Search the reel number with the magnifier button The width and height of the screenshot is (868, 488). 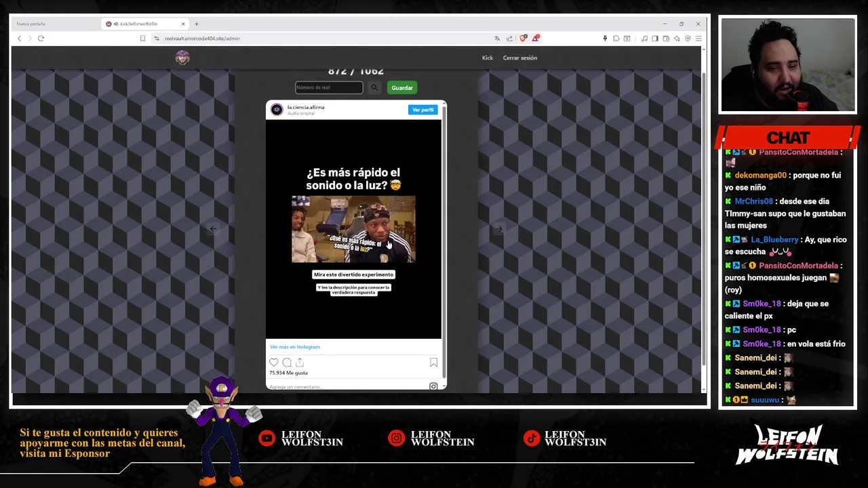[x=374, y=87]
